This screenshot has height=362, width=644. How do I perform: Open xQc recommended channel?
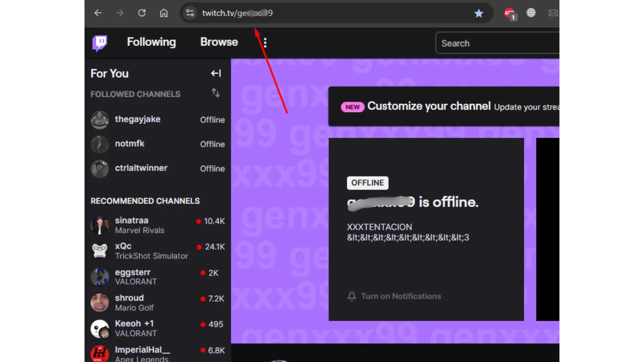158,251
